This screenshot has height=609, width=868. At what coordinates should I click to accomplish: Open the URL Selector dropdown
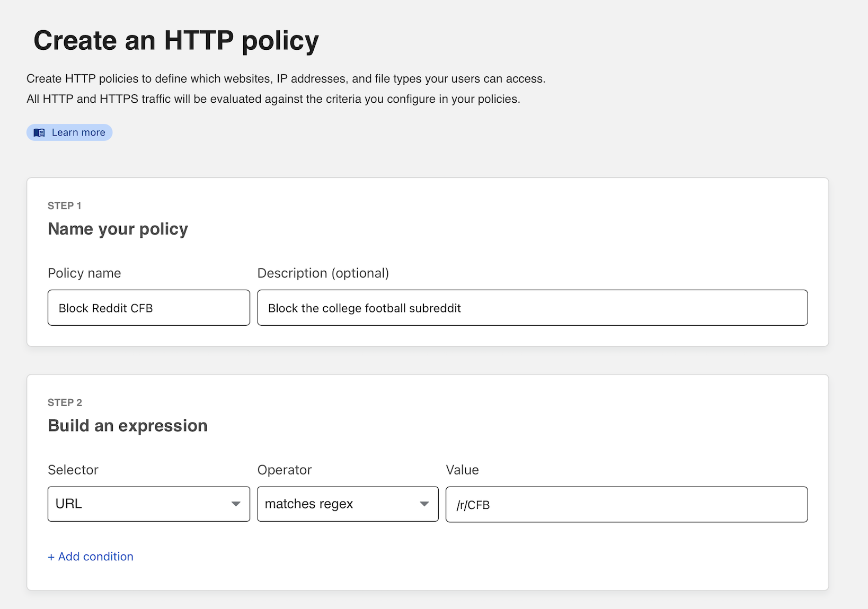[148, 504]
